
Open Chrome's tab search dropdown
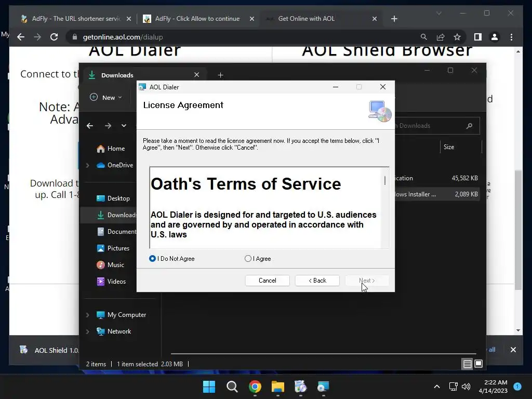(x=438, y=13)
